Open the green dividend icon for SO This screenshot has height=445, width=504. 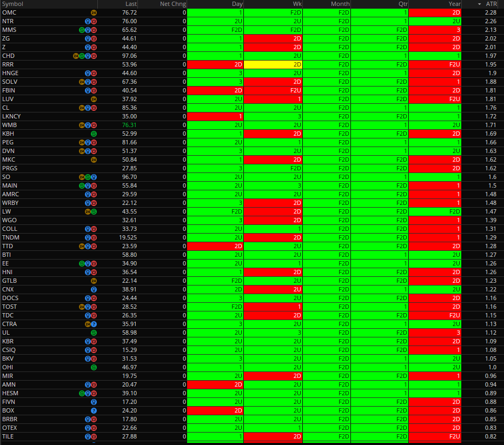[88, 177]
